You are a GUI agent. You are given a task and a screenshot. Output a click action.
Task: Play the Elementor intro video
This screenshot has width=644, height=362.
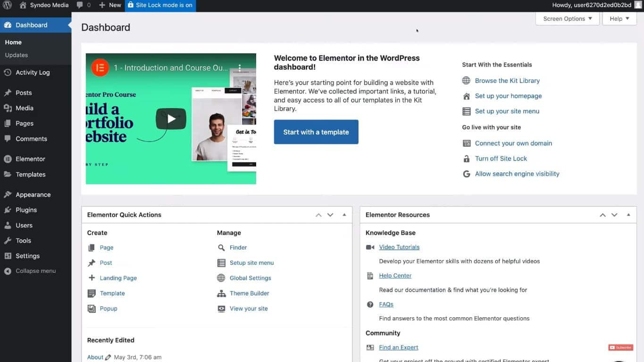(171, 119)
